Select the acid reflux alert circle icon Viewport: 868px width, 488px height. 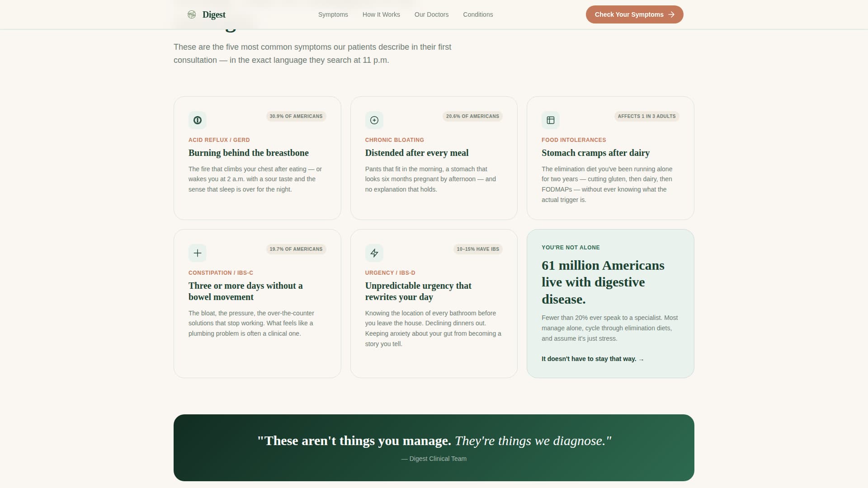[x=197, y=120]
